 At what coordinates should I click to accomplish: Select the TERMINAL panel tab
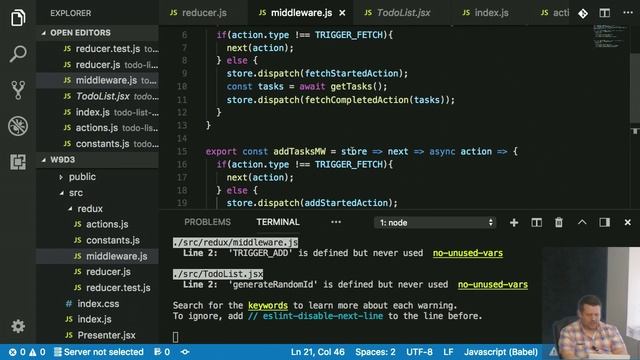click(x=278, y=222)
